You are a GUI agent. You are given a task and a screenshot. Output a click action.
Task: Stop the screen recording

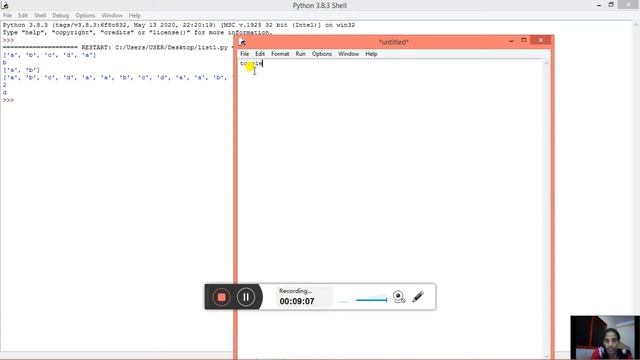[x=221, y=297]
